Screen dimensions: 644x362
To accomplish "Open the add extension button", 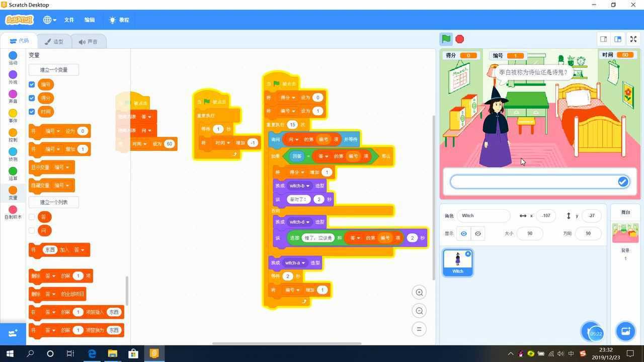I will coord(13,333).
